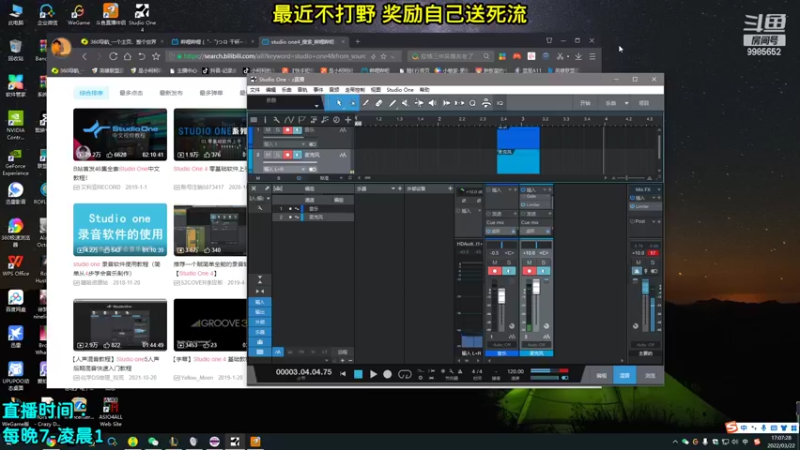Select the Split tool in the toolbar

click(x=366, y=103)
